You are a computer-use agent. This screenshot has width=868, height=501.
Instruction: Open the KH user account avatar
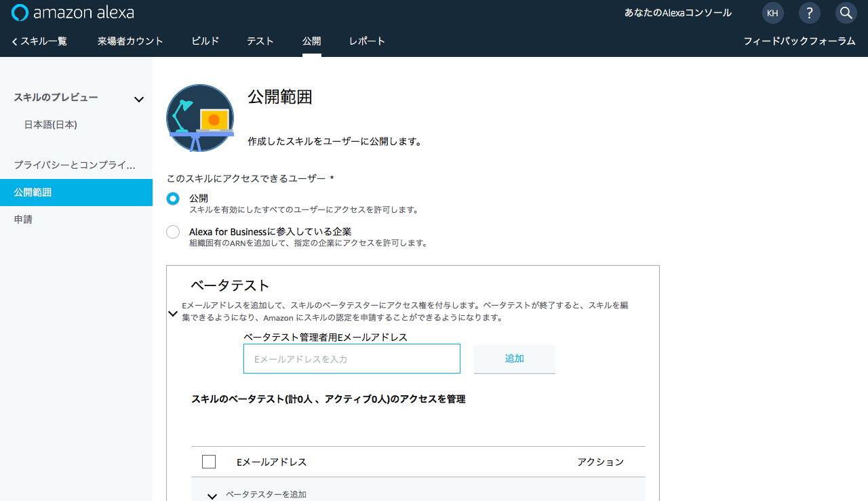coord(772,13)
